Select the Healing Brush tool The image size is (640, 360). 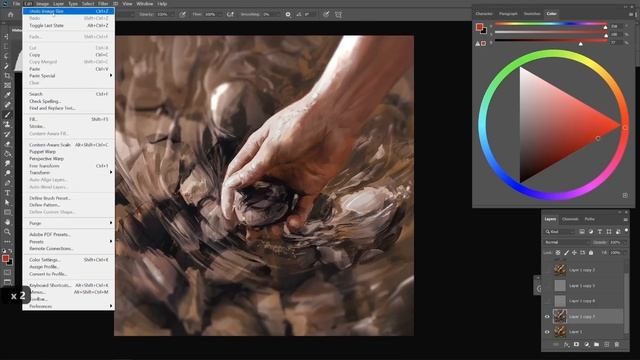coord(7,105)
